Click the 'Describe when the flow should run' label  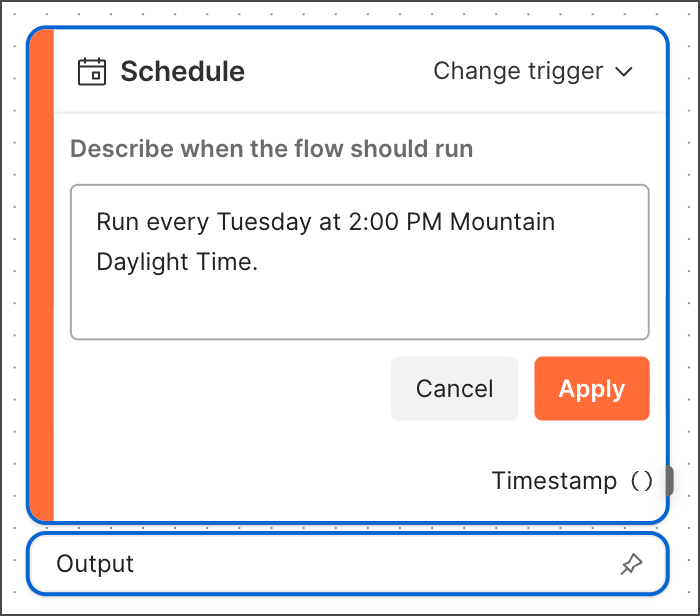(272, 150)
